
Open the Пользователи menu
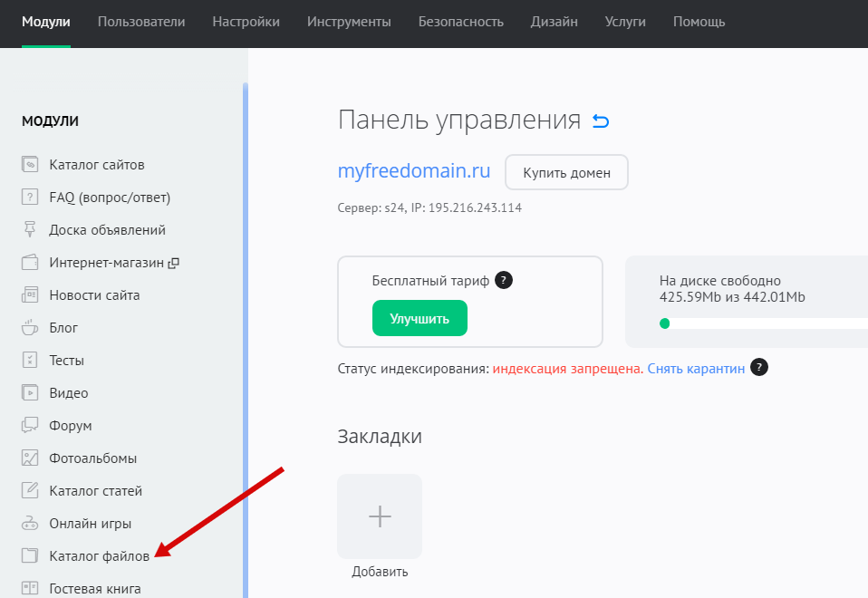141,22
